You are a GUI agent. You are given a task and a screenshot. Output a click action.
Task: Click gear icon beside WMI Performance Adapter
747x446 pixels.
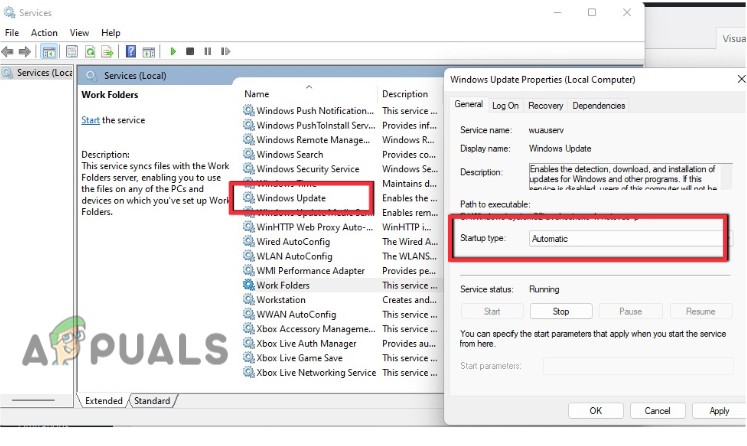coord(249,270)
